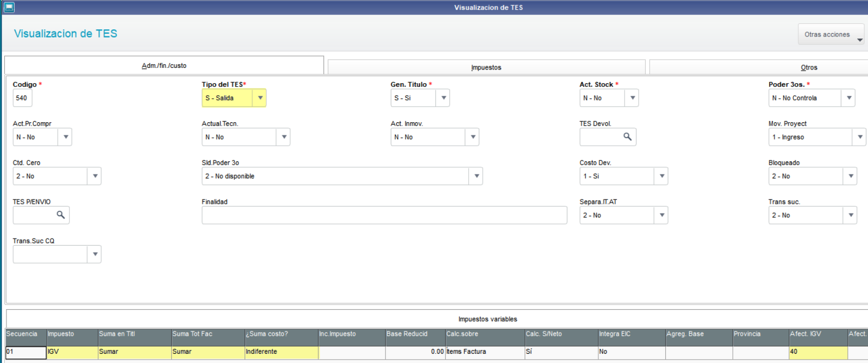The width and height of the screenshot is (868, 363).
Task: Click Afect. IGV column header
Action: click(818, 337)
